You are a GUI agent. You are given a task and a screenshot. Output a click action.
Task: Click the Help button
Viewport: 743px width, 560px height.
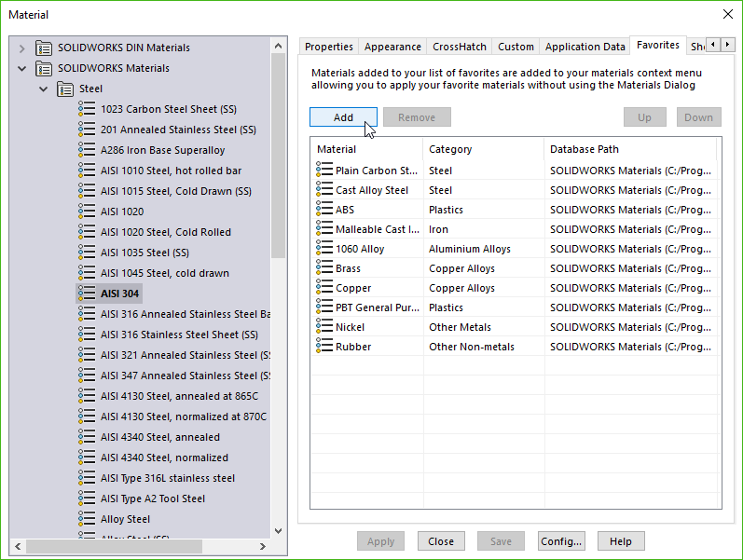[621, 541]
